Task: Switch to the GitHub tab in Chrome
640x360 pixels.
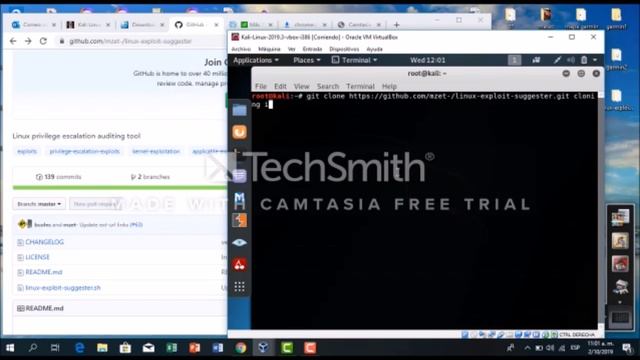Action: [195, 25]
